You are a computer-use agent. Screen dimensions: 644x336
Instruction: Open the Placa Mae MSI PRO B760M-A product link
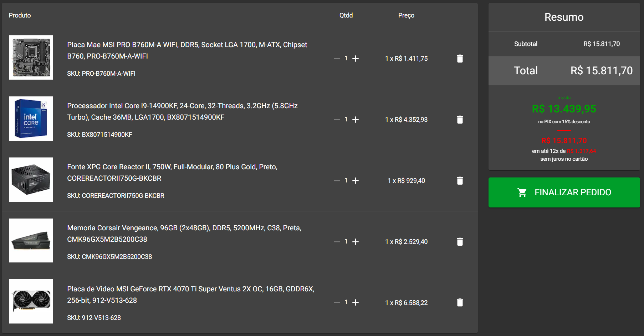[187, 50]
